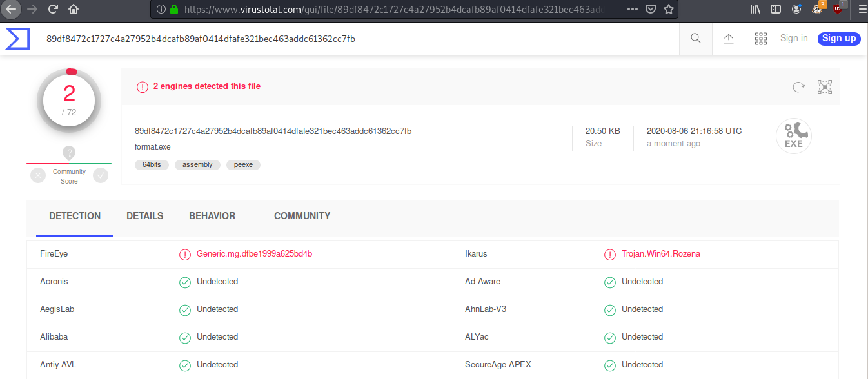This screenshot has width=868, height=379.
Task: Click the detection score gauge showing 2
Action: [69, 100]
